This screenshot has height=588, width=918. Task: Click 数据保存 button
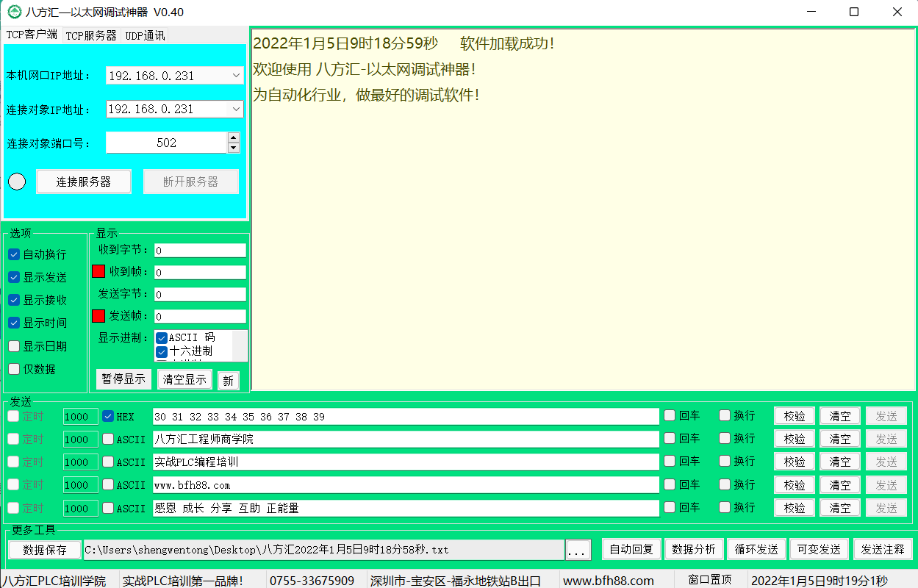[x=45, y=549]
